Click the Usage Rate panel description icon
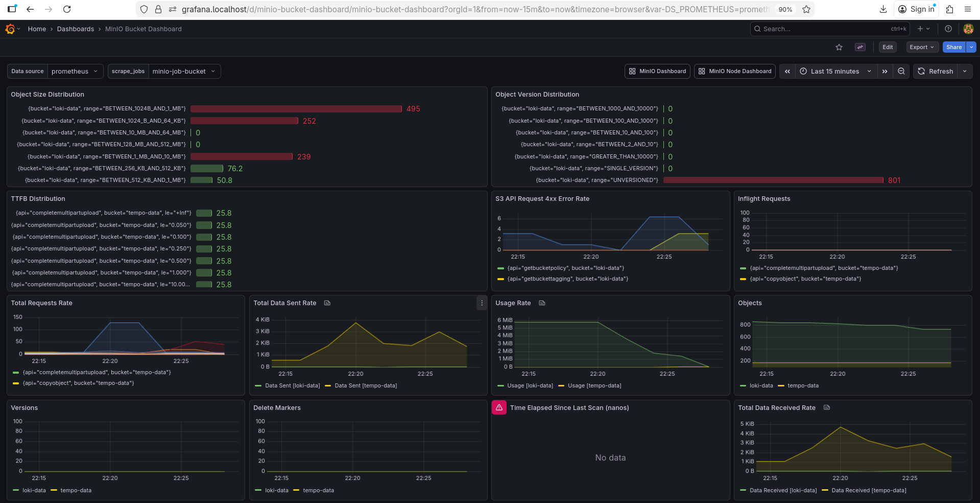 pos(542,303)
